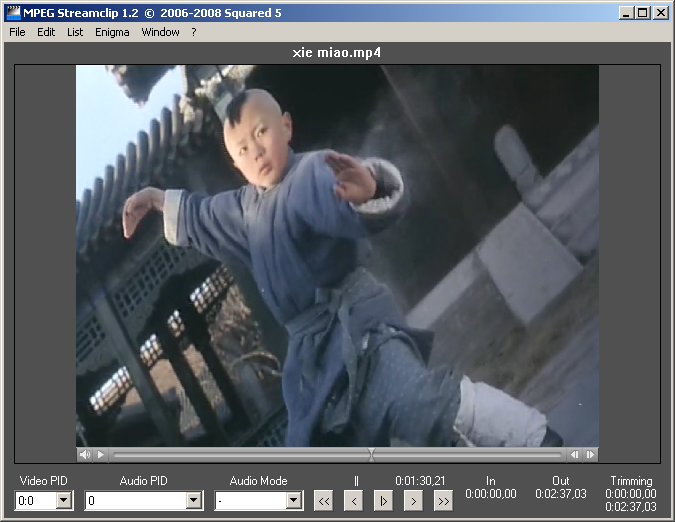The image size is (675, 522).
Task: Open the File menu
Action: coord(17,32)
